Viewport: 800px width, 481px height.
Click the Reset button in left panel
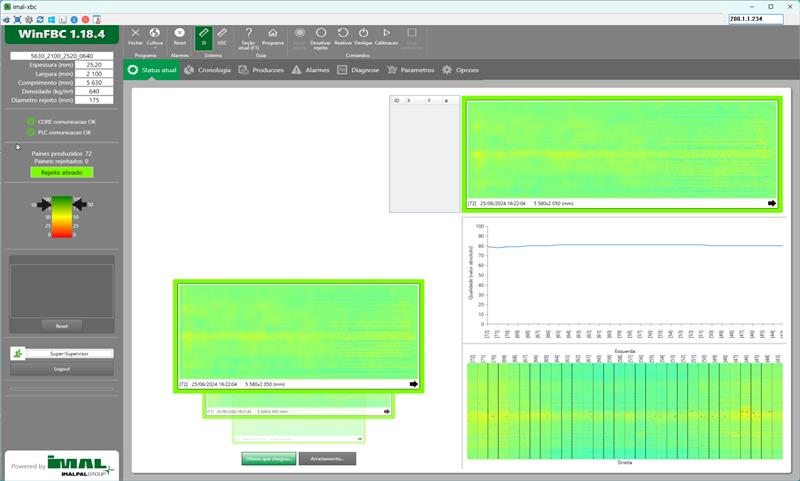61,325
